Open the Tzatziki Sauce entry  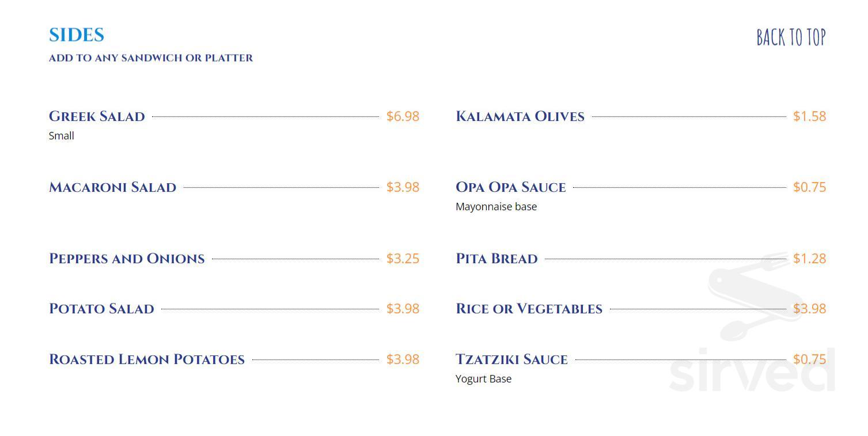pos(511,359)
